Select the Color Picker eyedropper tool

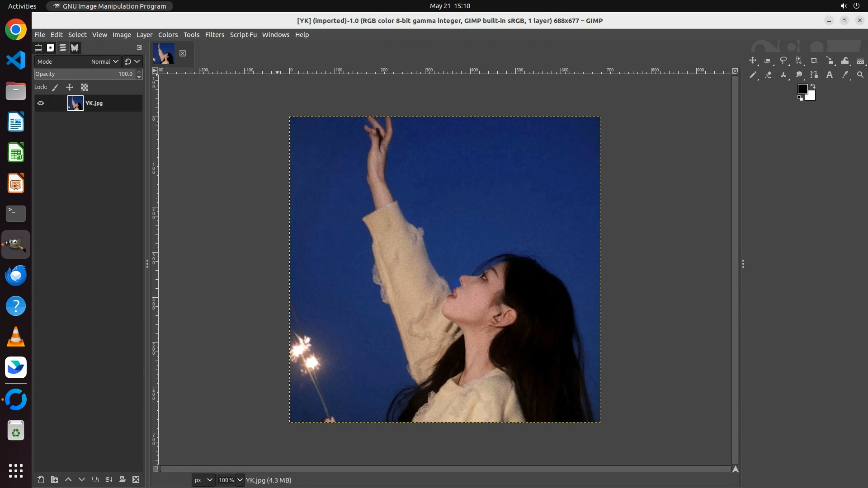pyautogui.click(x=845, y=75)
